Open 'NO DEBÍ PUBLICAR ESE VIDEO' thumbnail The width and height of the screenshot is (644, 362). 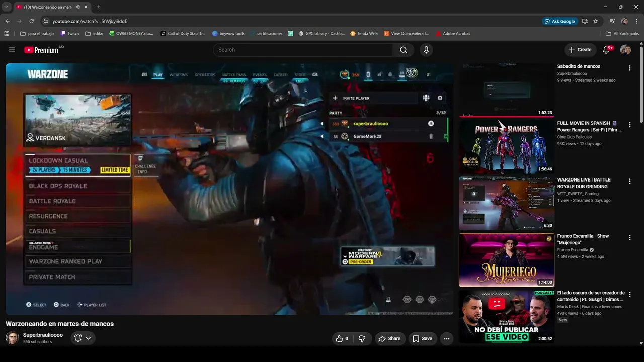point(506,317)
